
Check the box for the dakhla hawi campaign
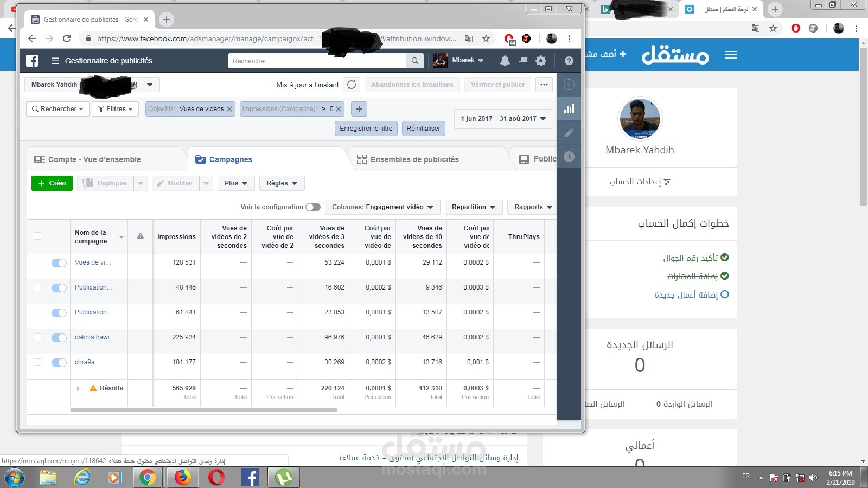tap(37, 337)
